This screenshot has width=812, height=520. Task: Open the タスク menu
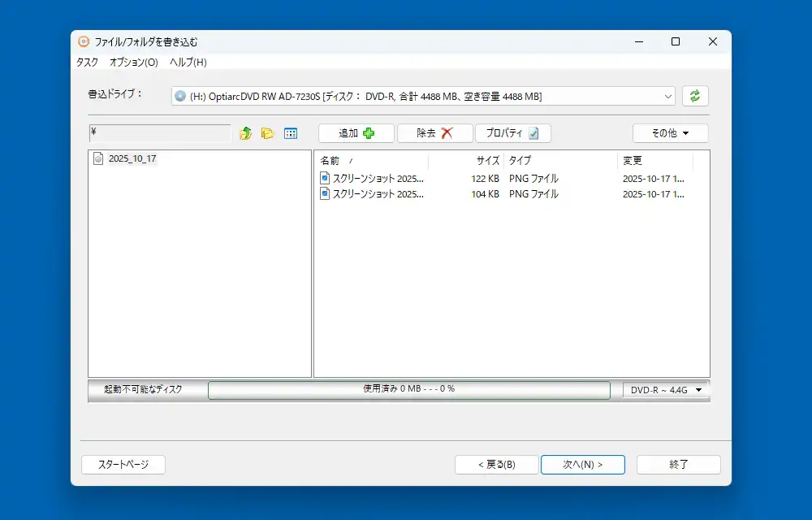click(87, 62)
